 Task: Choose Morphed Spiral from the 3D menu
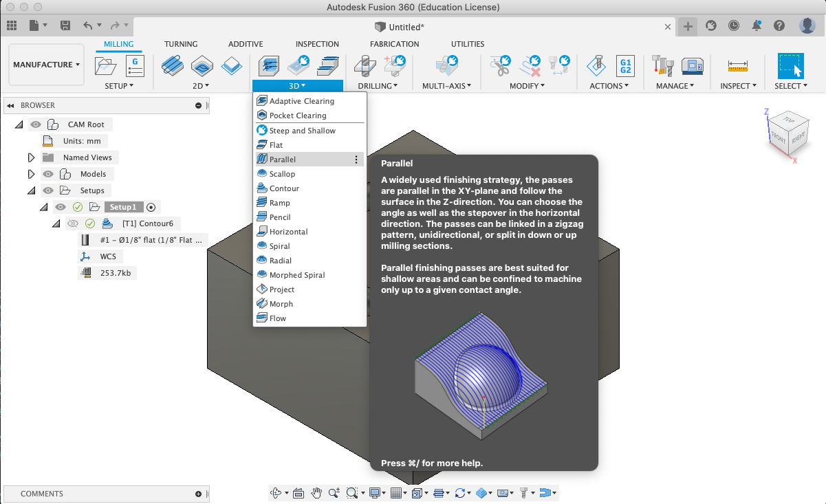309,275
